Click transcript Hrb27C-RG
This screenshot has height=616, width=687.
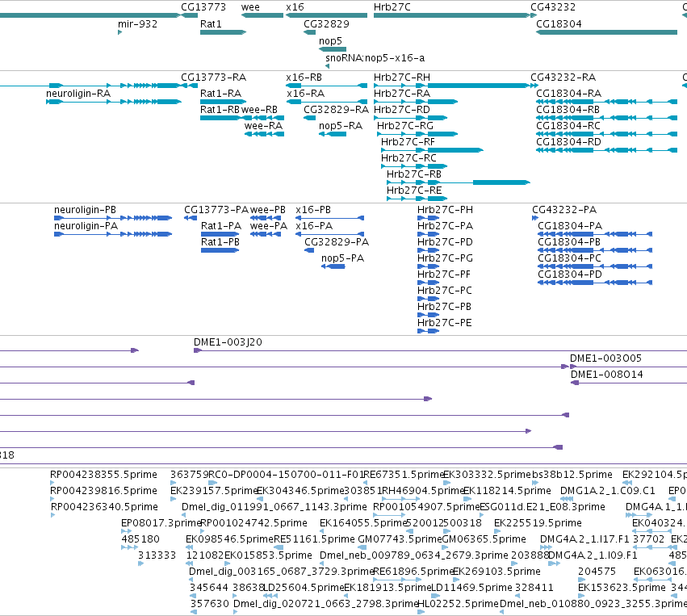[x=404, y=126]
